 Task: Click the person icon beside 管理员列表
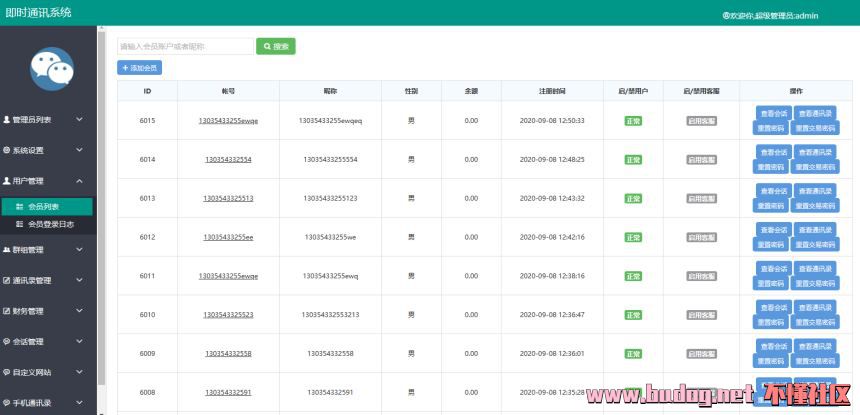coord(7,120)
